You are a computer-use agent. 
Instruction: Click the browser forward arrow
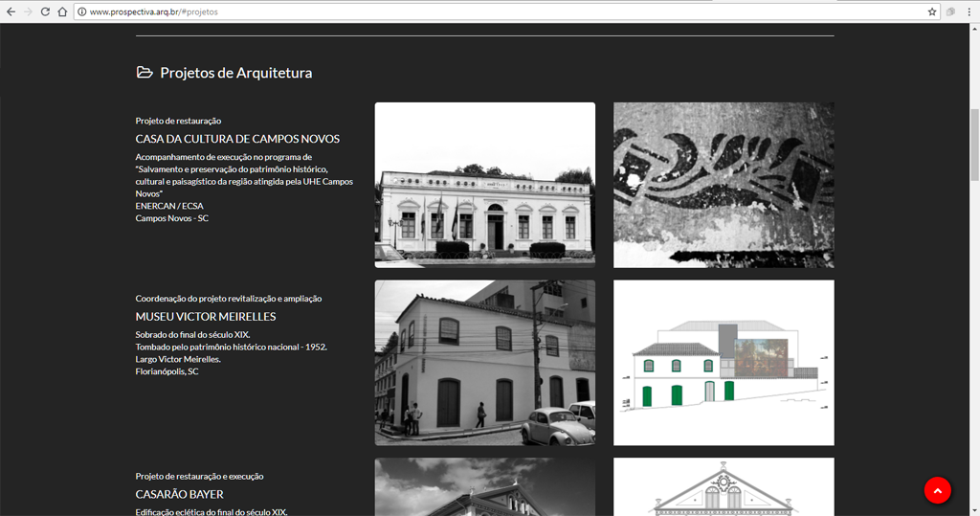coord(28,11)
